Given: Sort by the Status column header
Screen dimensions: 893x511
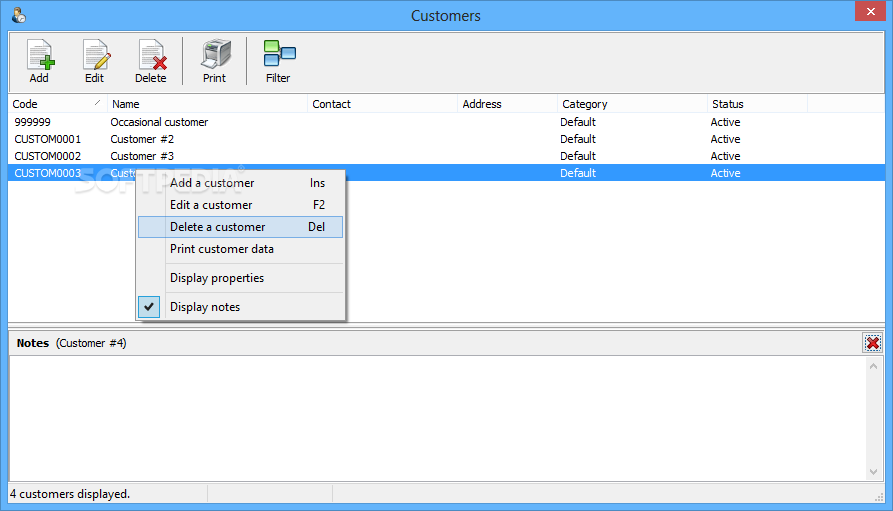Looking at the screenshot, I should (x=757, y=104).
